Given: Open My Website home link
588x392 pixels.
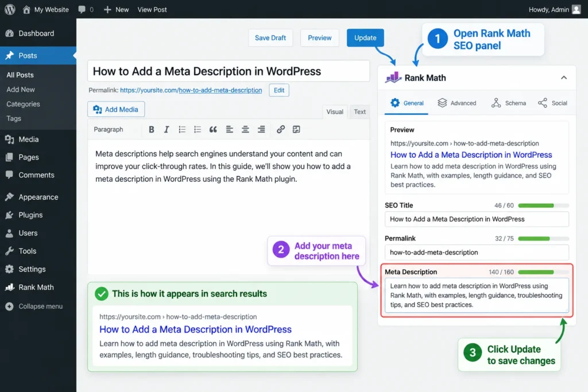Looking at the screenshot, I should click(x=46, y=9).
